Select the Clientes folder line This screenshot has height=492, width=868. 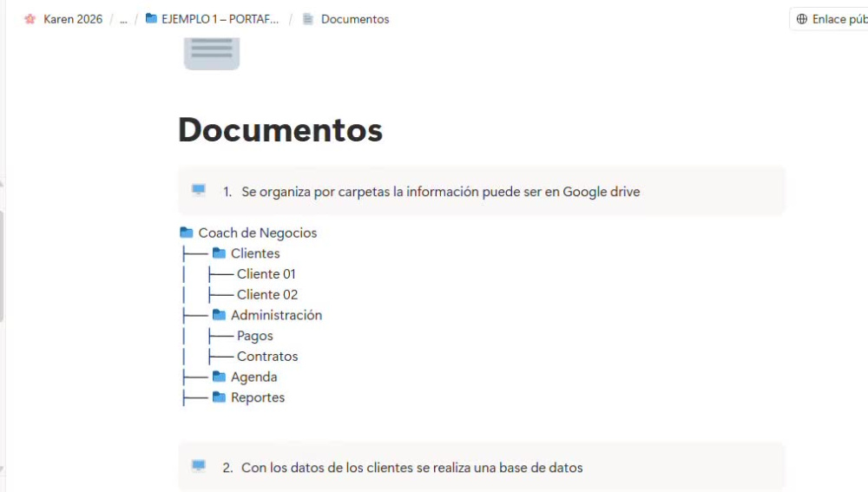tap(255, 253)
